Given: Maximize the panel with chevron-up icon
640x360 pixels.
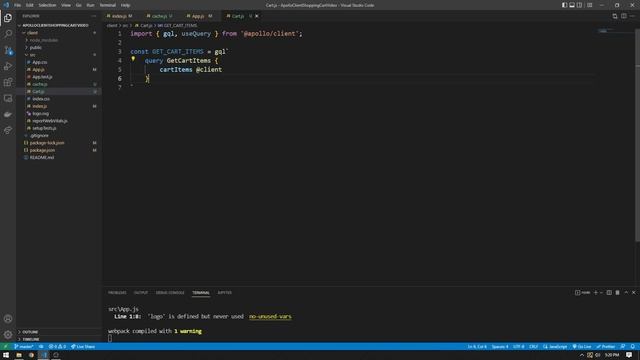Looking at the screenshot, I should [x=626, y=293].
